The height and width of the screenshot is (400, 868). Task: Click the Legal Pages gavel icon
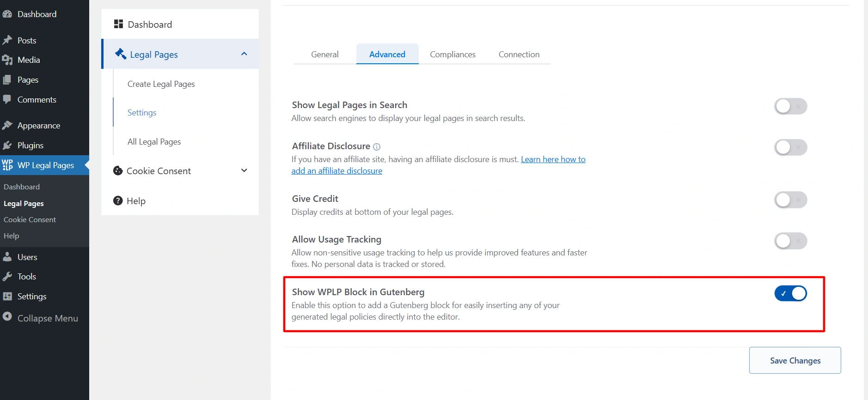click(x=121, y=54)
